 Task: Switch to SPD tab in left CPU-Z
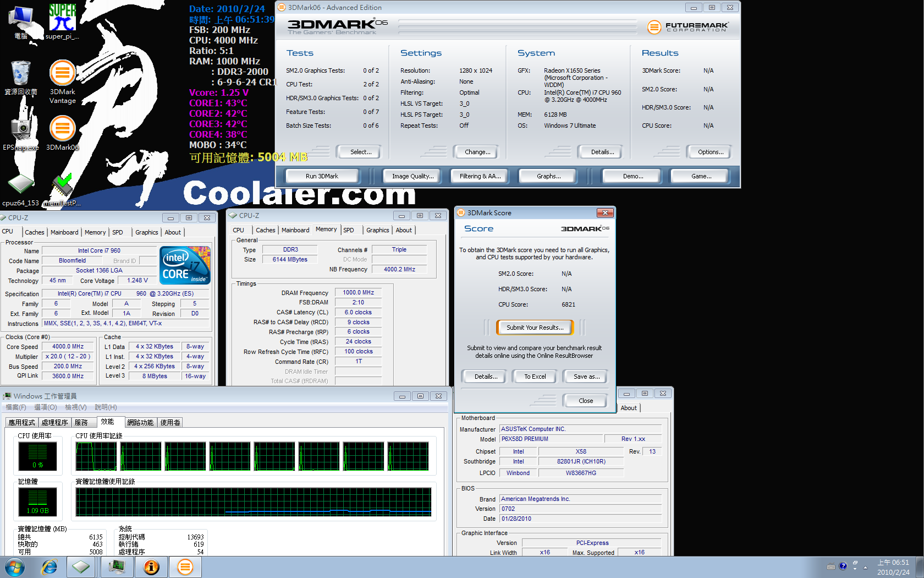(118, 232)
